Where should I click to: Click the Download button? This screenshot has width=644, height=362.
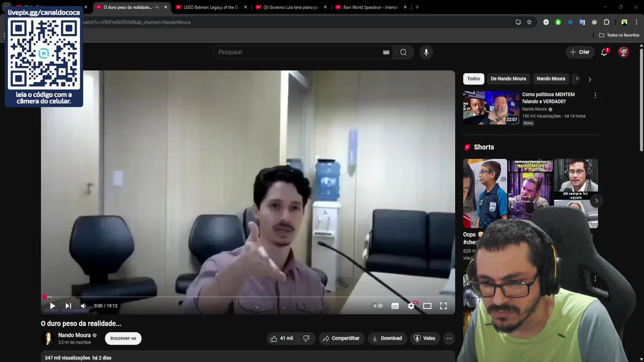coord(387,338)
